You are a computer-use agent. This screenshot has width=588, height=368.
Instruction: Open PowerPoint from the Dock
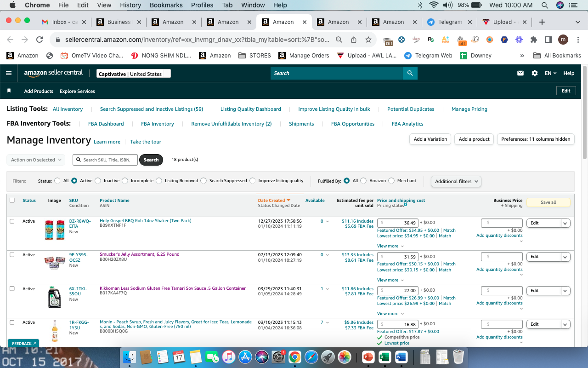[368, 356]
